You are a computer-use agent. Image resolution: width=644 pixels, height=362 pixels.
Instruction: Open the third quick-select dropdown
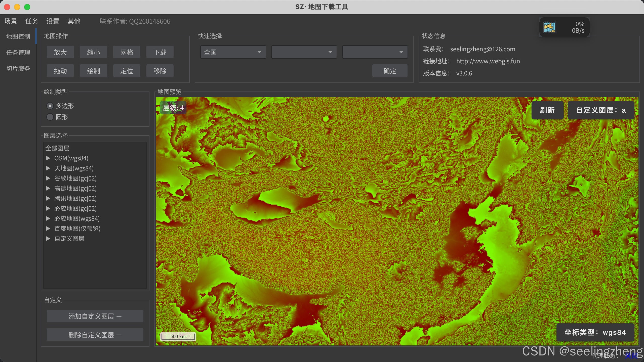tap(375, 52)
